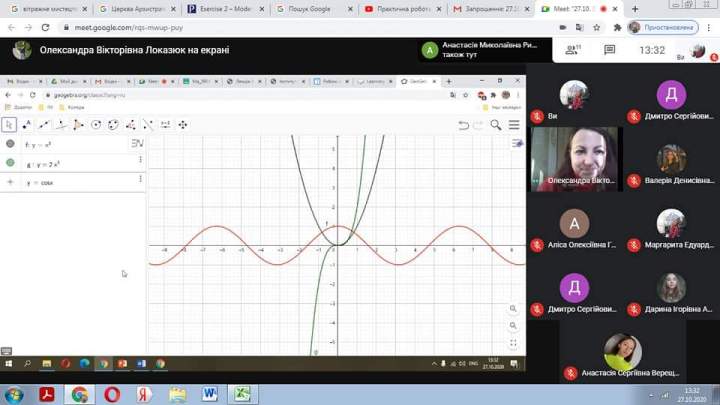Open Meet participants list icon
Viewport: 720px width, 405px height.
click(x=573, y=50)
